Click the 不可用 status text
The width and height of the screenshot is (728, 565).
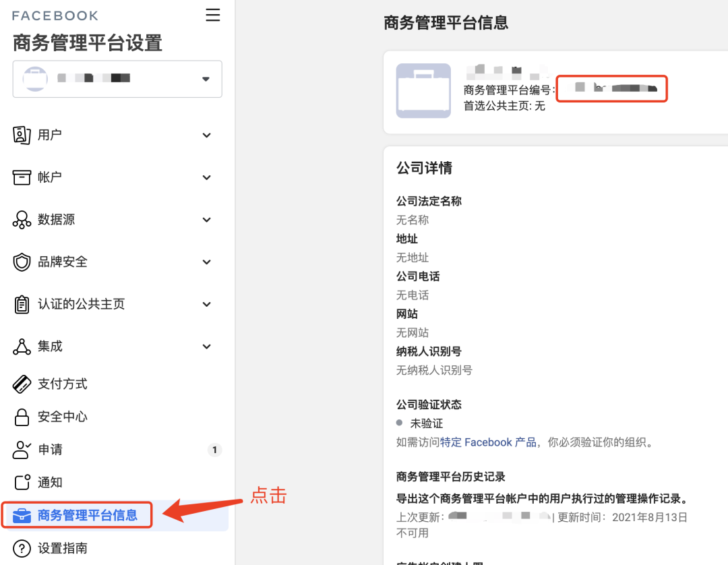click(x=413, y=533)
